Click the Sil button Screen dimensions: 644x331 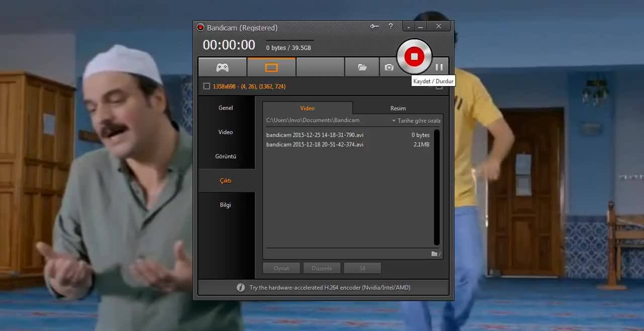click(x=362, y=268)
